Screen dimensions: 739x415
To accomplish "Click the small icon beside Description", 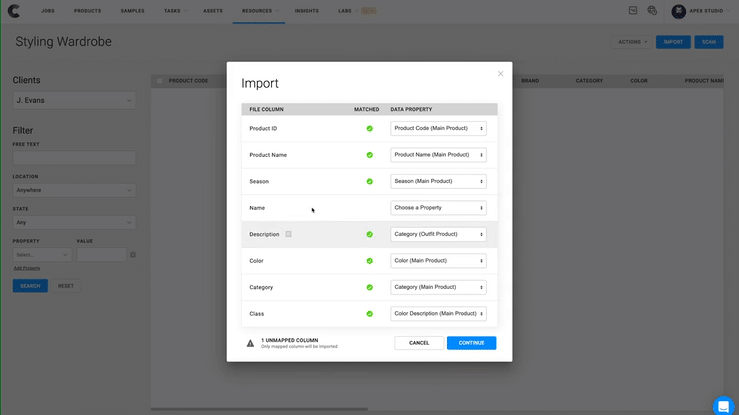I will (288, 234).
